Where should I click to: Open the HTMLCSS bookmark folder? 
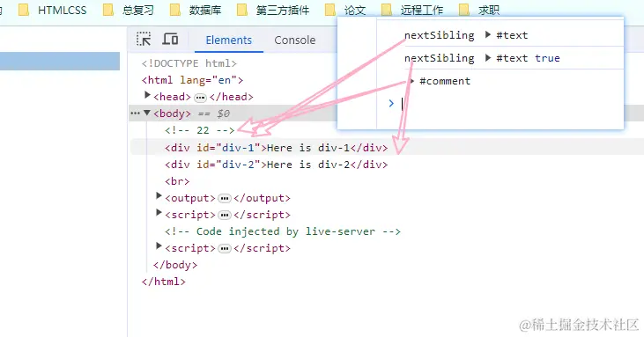(53, 10)
